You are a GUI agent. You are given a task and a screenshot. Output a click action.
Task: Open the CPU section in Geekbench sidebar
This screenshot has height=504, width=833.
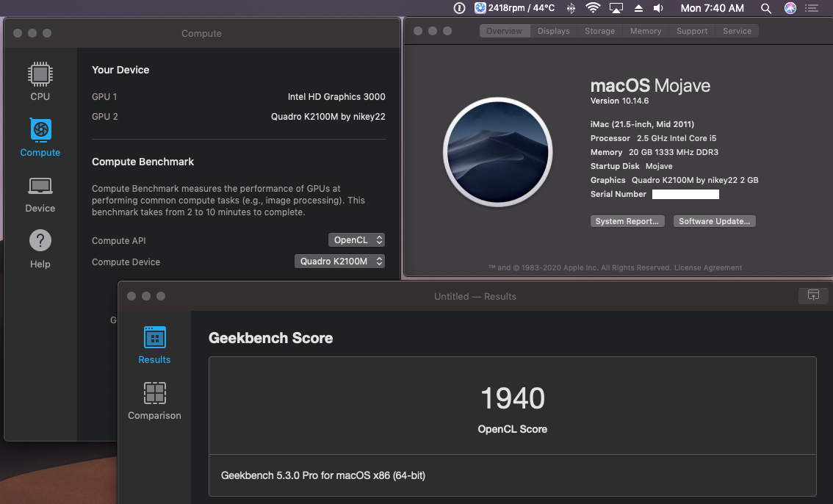40,82
